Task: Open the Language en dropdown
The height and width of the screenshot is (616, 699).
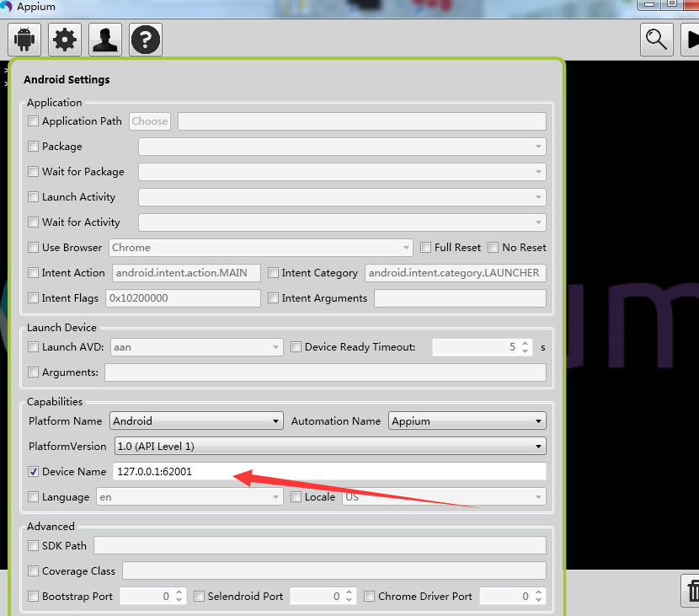Action: (x=189, y=497)
